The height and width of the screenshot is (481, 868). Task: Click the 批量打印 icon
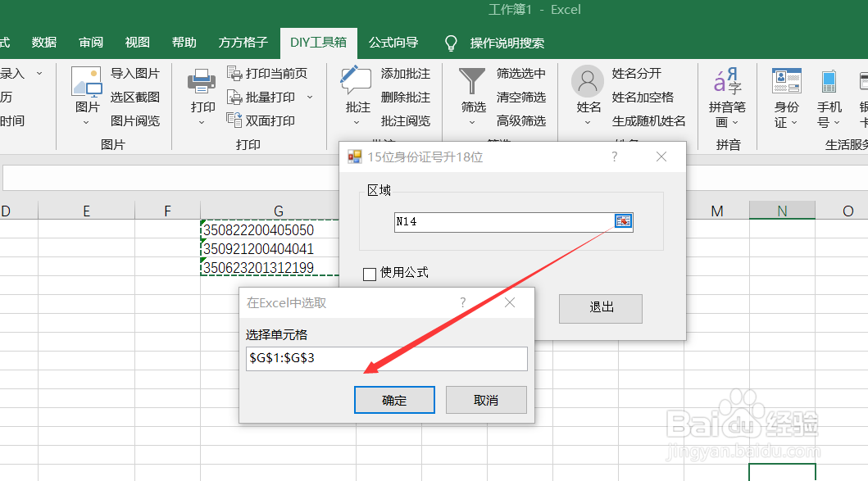pyautogui.click(x=234, y=97)
